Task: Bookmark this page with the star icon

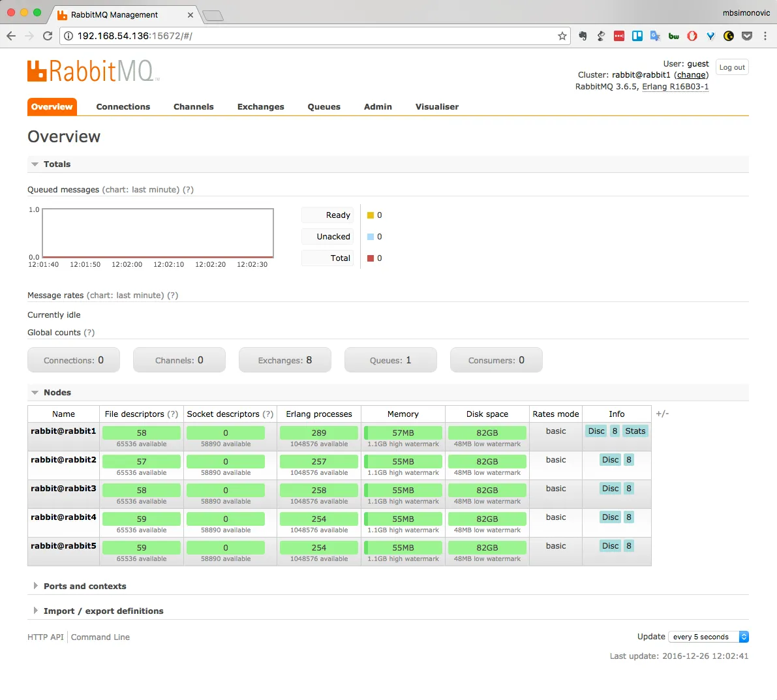Action: click(x=562, y=36)
